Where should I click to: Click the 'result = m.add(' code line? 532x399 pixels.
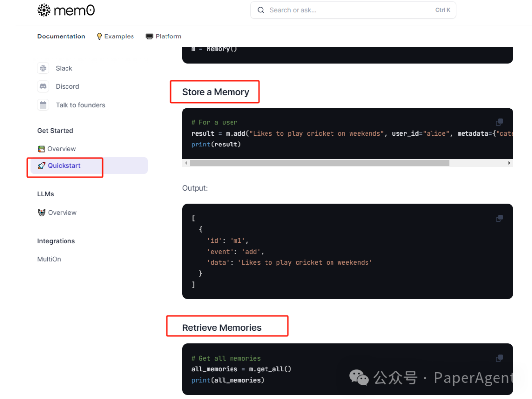pyautogui.click(x=352, y=134)
